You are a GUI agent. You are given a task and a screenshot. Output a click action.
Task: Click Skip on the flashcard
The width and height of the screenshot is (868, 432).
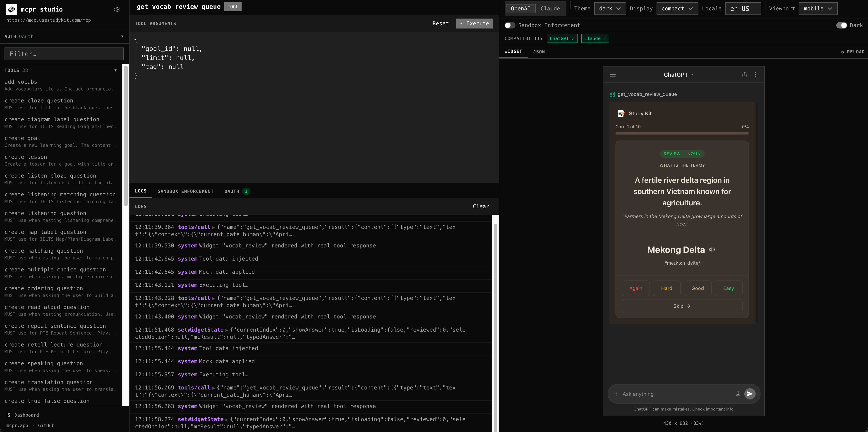tap(682, 306)
